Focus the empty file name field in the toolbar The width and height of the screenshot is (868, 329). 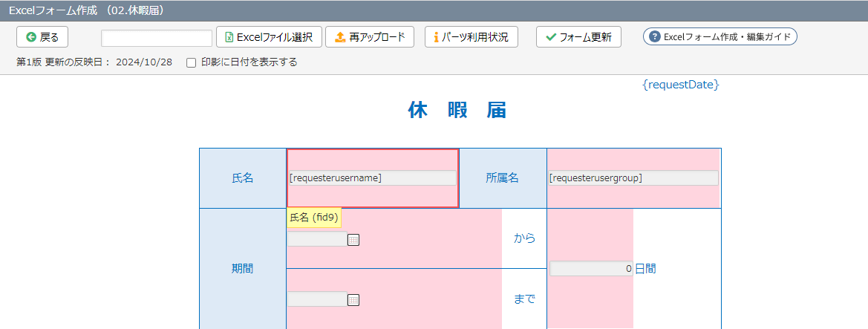coord(157,38)
